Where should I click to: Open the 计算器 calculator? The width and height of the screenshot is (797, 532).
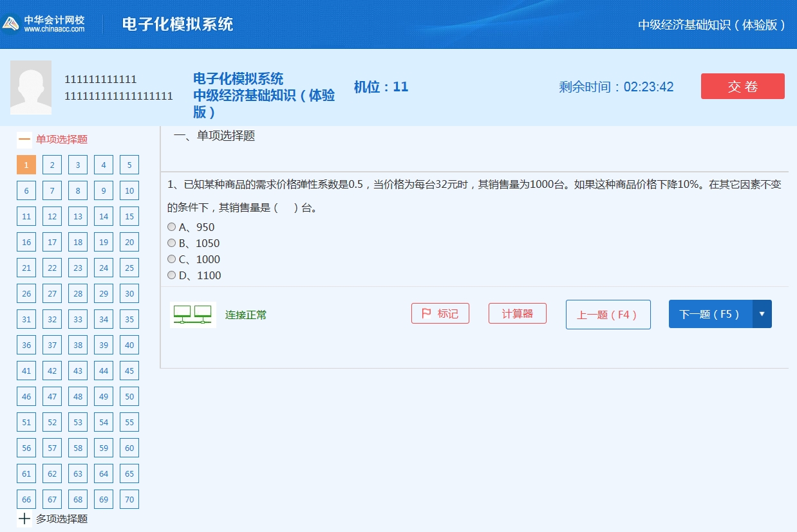517,313
